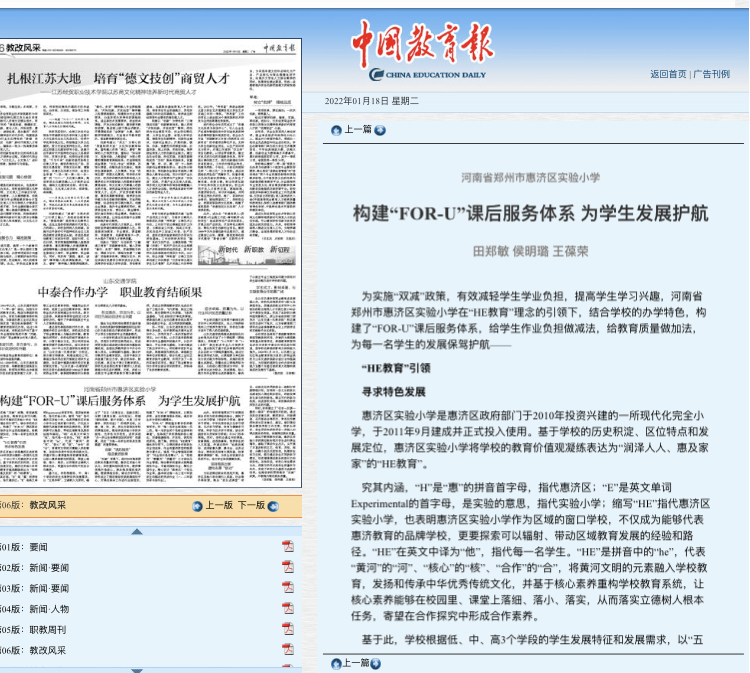Click the round arrow icon after 下一版
Viewport: 750px width, 673px height.
tap(273, 506)
